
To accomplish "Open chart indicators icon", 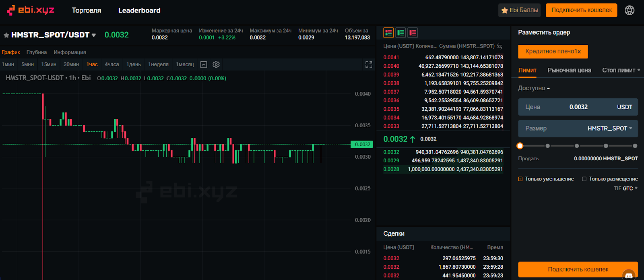I will 204,64.
